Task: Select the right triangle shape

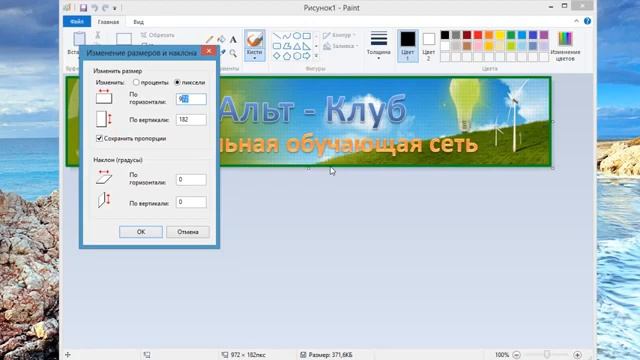Action: (x=307, y=46)
